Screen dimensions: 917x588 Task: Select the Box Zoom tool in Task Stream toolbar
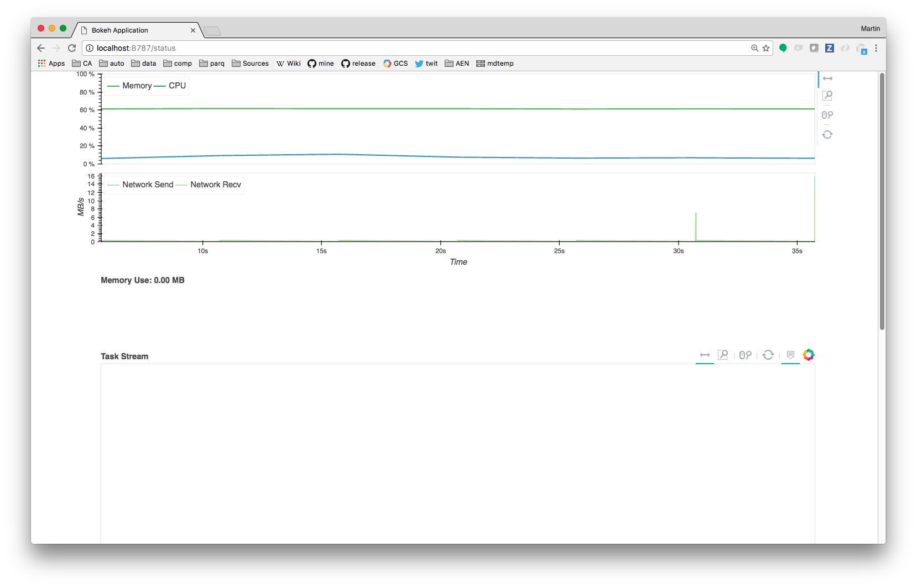(x=722, y=355)
